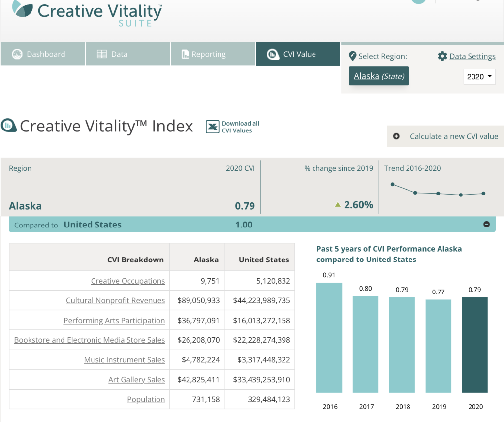
Task: Open the Population link
Action: (146, 399)
